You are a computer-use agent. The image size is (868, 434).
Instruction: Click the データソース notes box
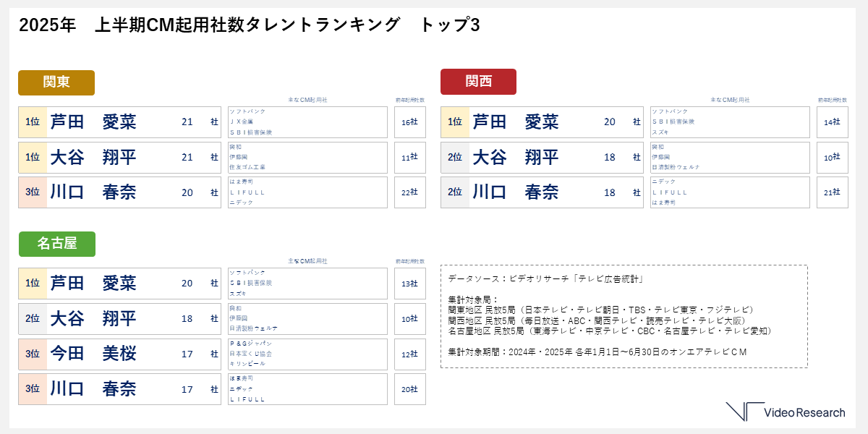pos(624,316)
